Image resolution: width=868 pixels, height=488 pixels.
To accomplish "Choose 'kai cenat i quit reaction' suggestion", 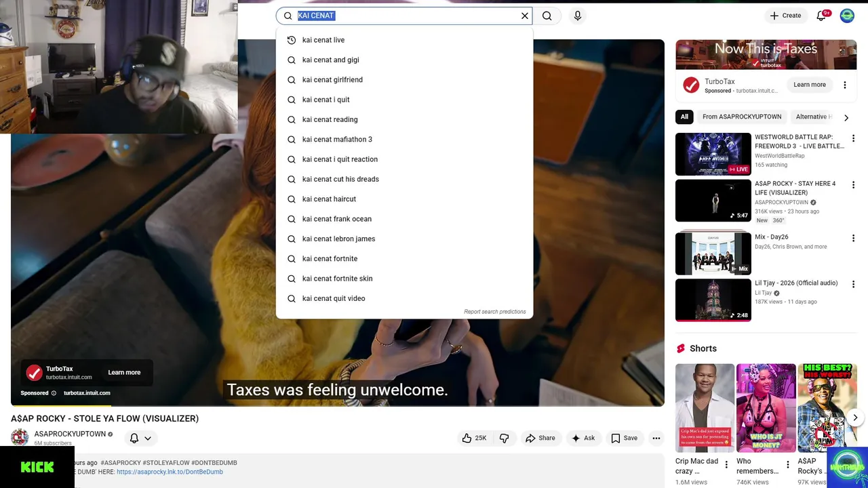I will click(x=404, y=159).
